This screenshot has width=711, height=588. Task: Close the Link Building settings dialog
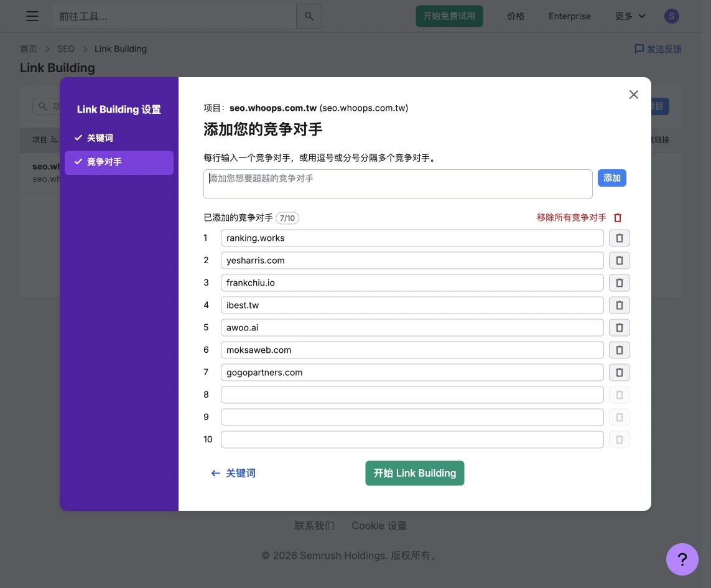633,95
